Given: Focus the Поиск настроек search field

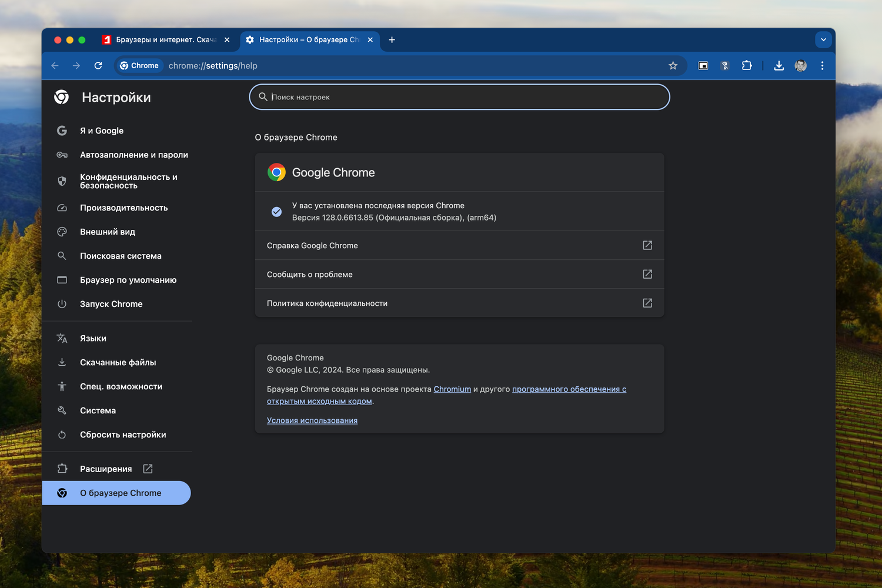Looking at the screenshot, I should point(460,97).
